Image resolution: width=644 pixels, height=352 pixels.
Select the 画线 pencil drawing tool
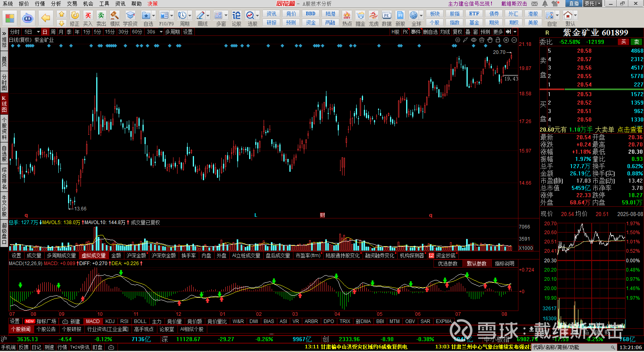click(200, 15)
